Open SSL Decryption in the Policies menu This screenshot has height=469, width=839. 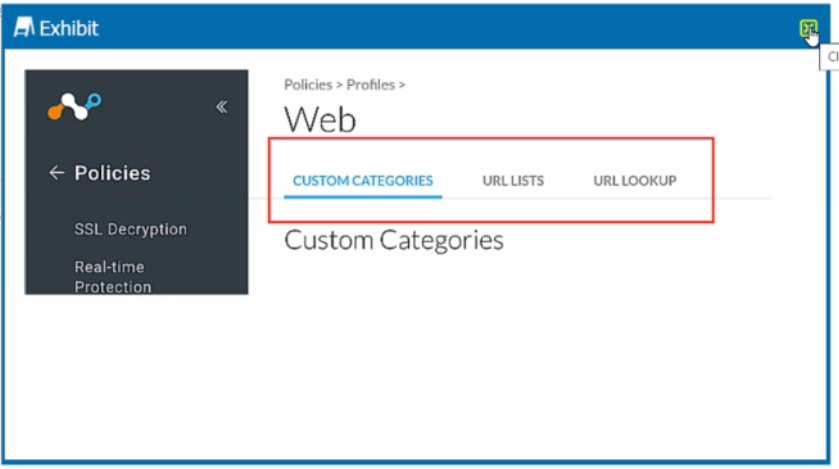click(130, 229)
